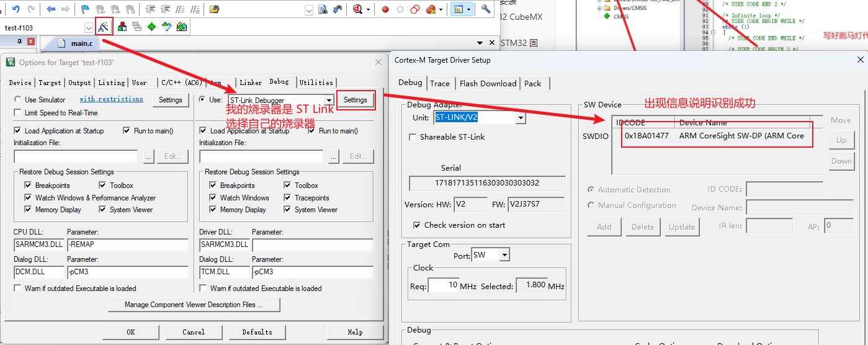Click the Redo toolbar icon
This screenshot has width=868, height=345.
tap(30, 9)
